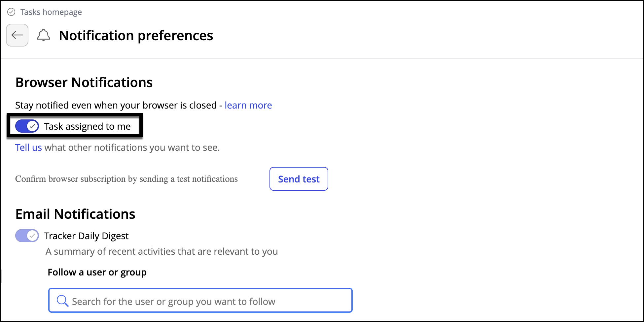
Task: Click the Notification preferences page title
Action: pos(136,36)
